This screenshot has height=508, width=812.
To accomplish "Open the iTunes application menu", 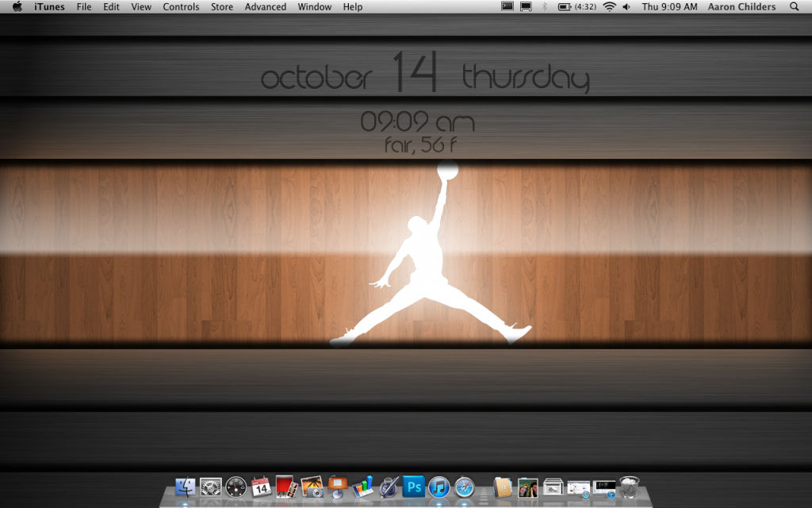I will [x=50, y=6].
